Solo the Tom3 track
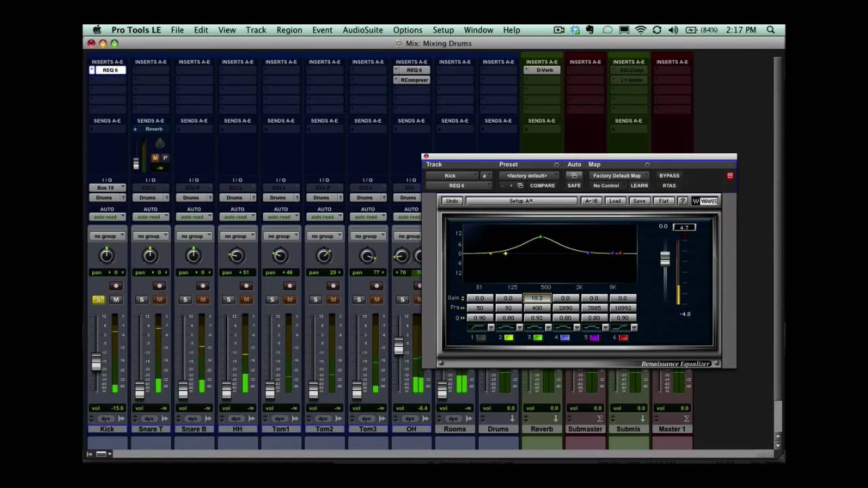Image resolution: width=868 pixels, height=488 pixels. coord(359,300)
